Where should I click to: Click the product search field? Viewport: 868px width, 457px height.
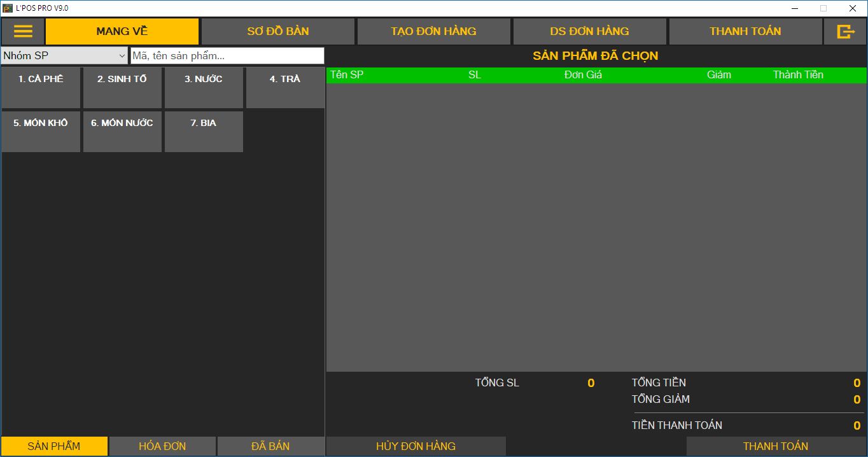(x=227, y=56)
